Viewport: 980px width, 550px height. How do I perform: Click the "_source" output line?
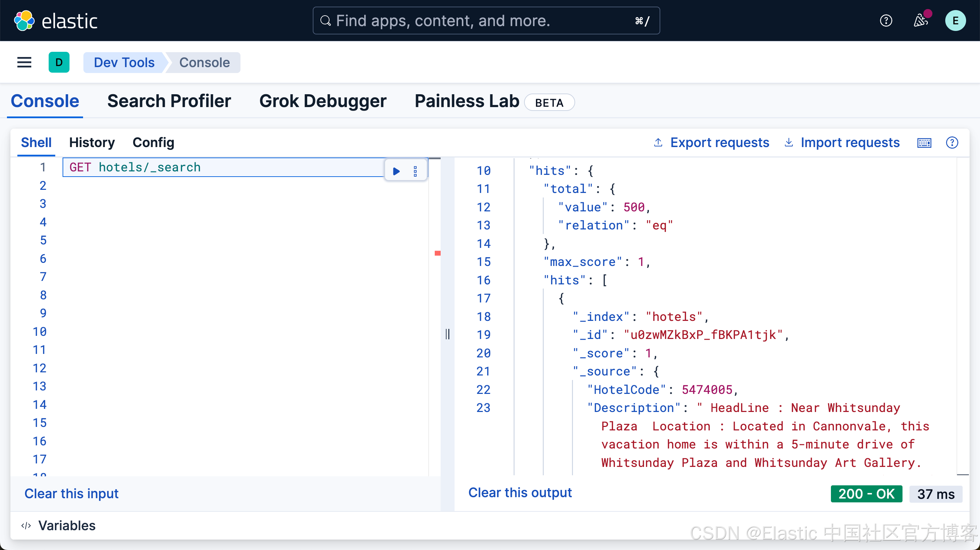616,372
